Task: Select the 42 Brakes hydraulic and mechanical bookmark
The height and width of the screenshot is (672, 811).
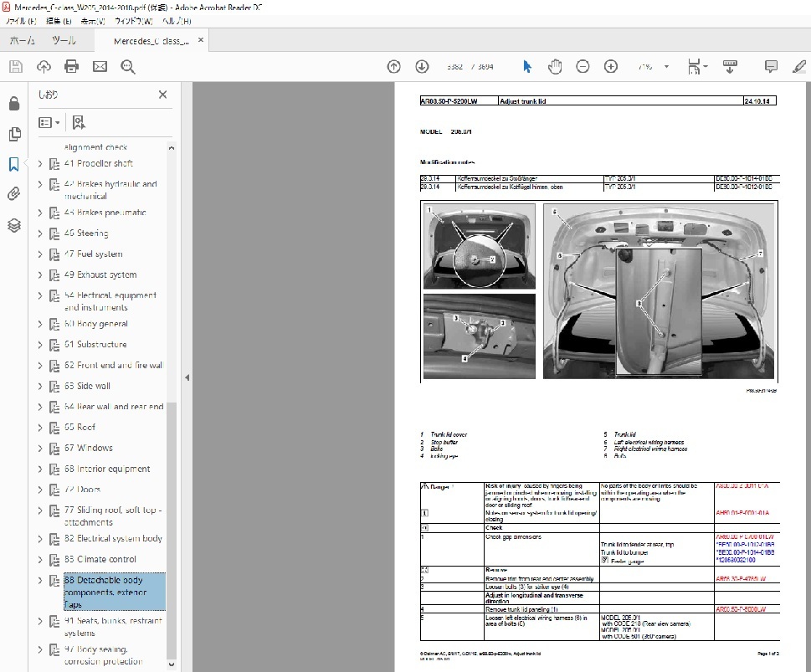Action: tap(110, 190)
